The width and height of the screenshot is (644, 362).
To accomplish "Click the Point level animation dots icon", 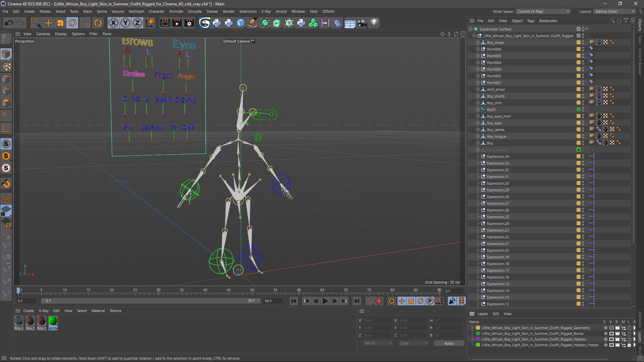I will pyautogui.click(x=439, y=301).
